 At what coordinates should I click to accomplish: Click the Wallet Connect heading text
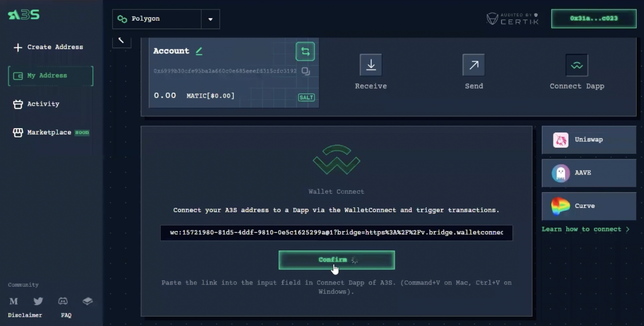click(x=336, y=192)
